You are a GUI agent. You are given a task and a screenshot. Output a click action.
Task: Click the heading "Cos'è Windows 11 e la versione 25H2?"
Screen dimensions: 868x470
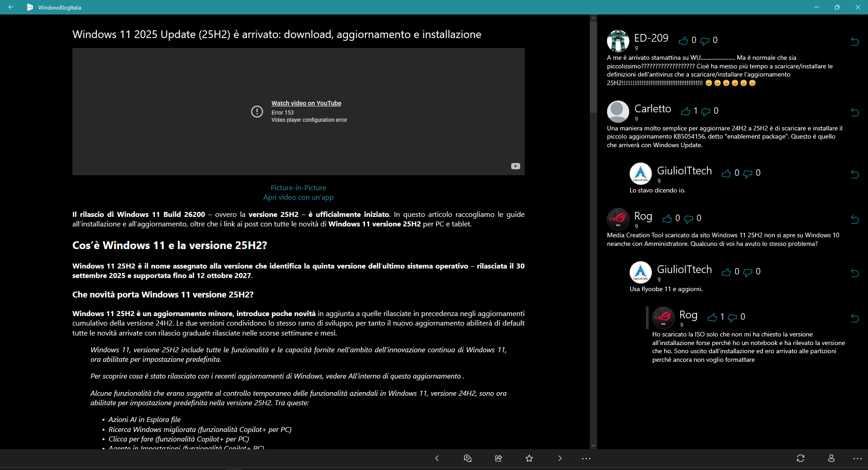click(x=170, y=245)
